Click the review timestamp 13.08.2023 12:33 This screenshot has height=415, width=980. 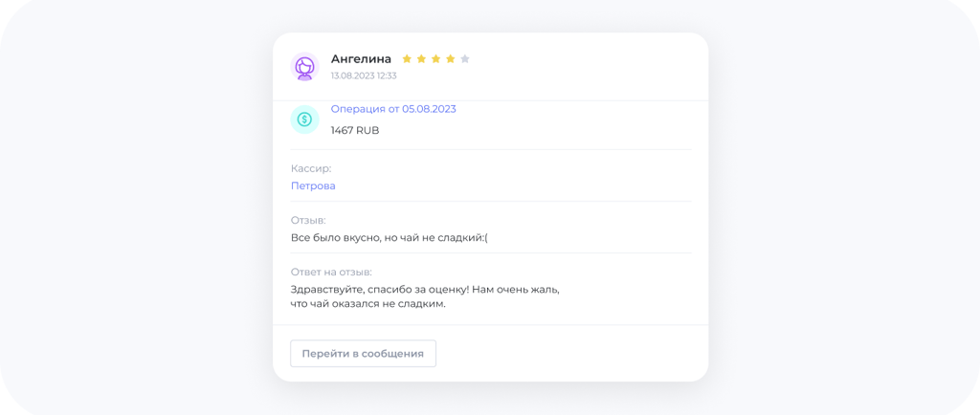pos(364,76)
